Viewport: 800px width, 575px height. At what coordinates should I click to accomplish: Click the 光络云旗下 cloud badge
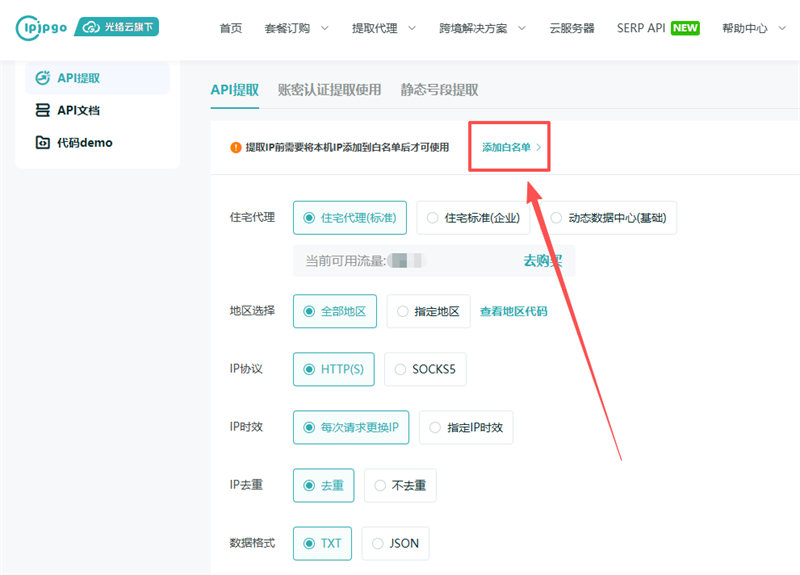click(117, 27)
